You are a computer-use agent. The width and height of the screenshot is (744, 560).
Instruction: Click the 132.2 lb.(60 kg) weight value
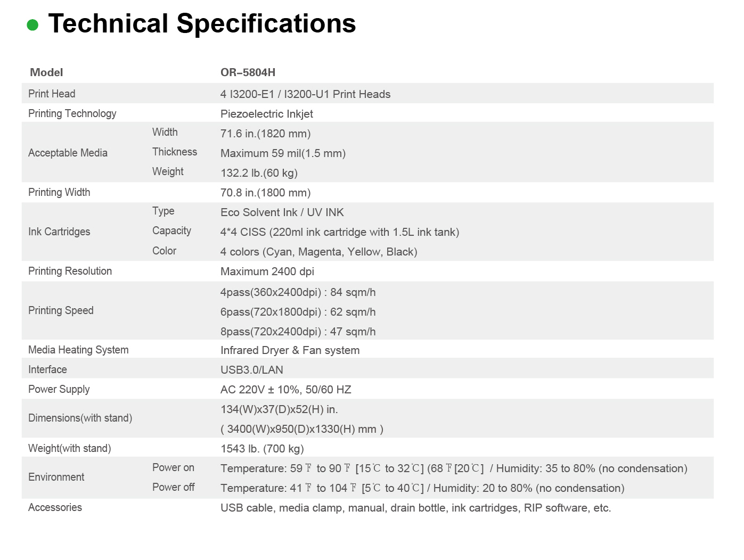259,173
